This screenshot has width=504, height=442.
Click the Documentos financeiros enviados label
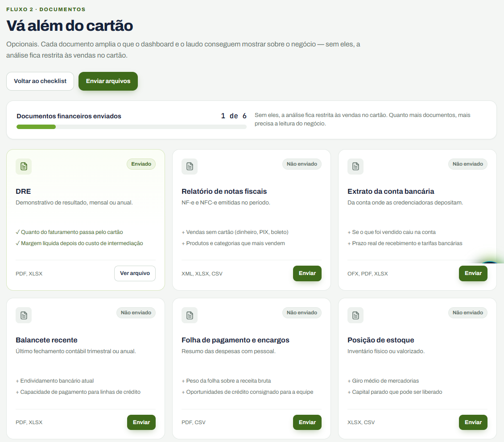pyautogui.click(x=69, y=116)
